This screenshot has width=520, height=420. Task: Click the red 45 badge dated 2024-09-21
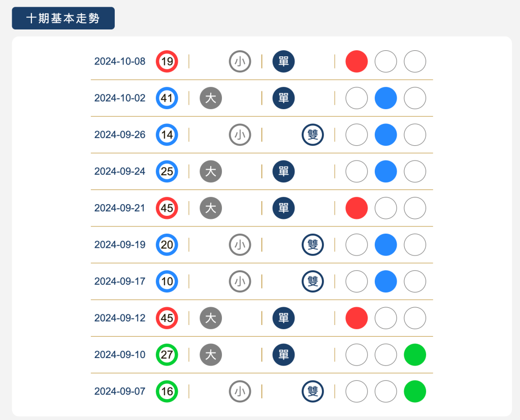(167, 208)
